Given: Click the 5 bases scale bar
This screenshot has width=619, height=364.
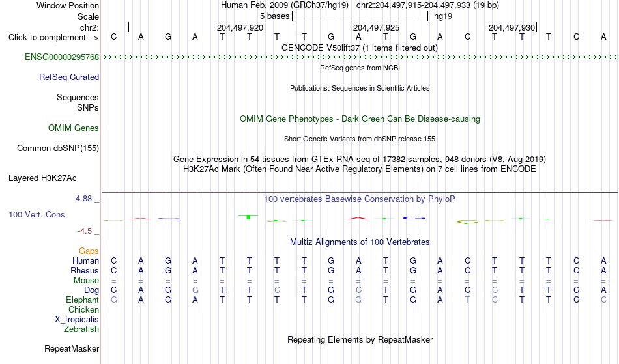Looking at the screenshot, I should point(360,16).
